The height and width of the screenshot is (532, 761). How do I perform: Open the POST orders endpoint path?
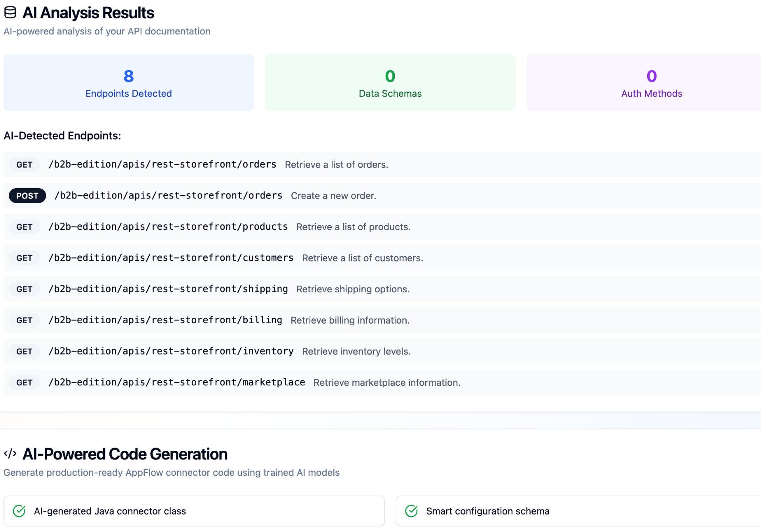click(x=168, y=196)
